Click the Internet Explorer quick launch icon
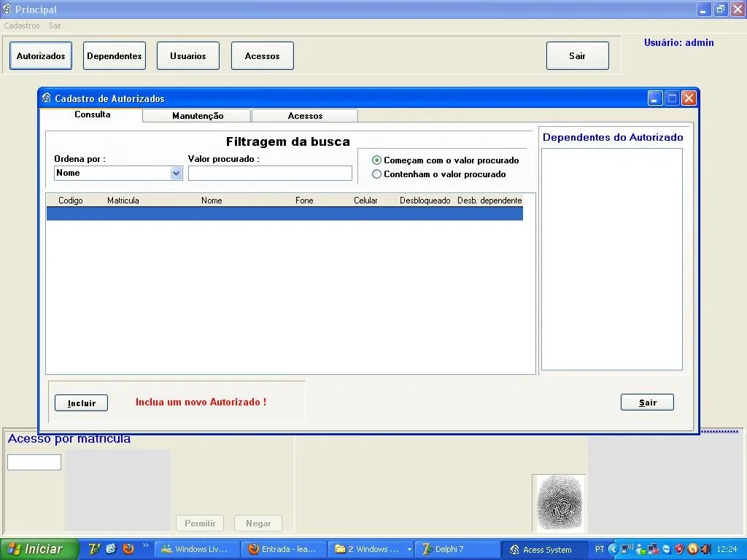 (111, 549)
